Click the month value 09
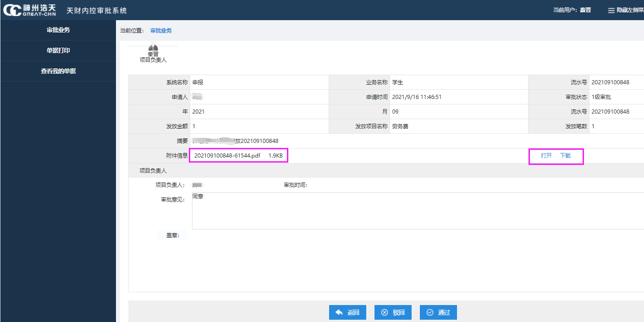The height and width of the screenshot is (322, 644). click(x=395, y=112)
